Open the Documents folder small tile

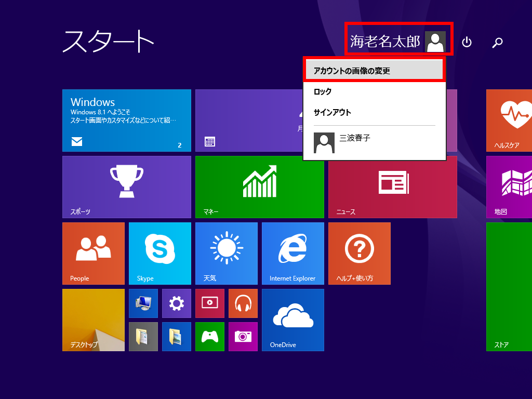pyautogui.click(x=143, y=337)
